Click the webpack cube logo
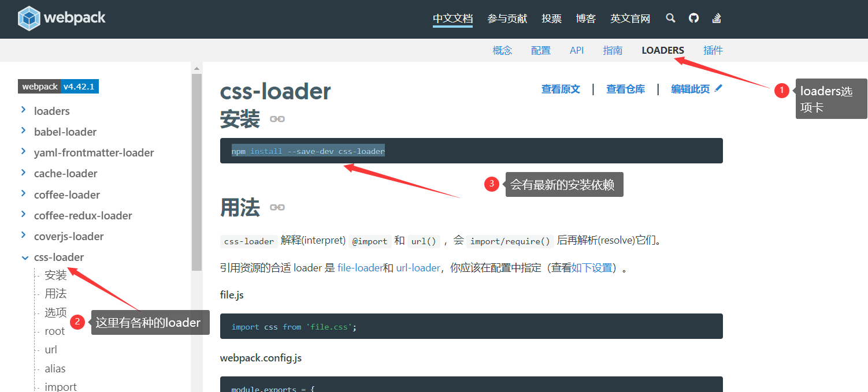Screen dimensions: 868x392 [x=29, y=18]
